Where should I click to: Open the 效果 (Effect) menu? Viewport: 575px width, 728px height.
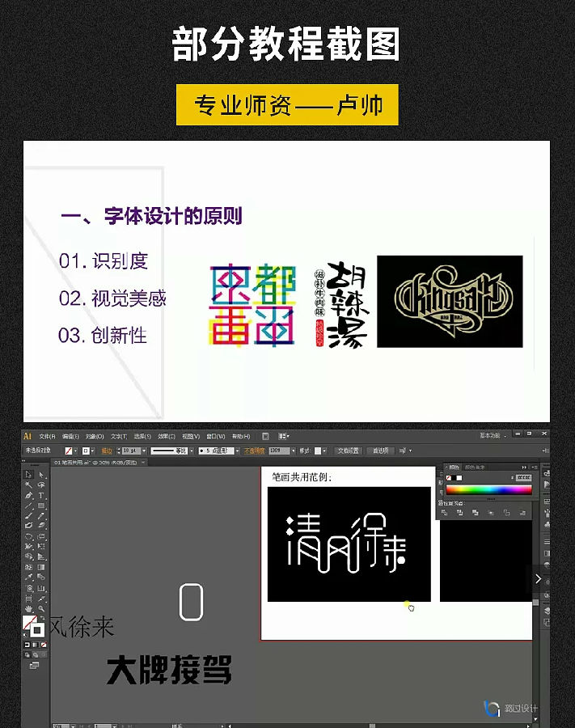(x=167, y=437)
